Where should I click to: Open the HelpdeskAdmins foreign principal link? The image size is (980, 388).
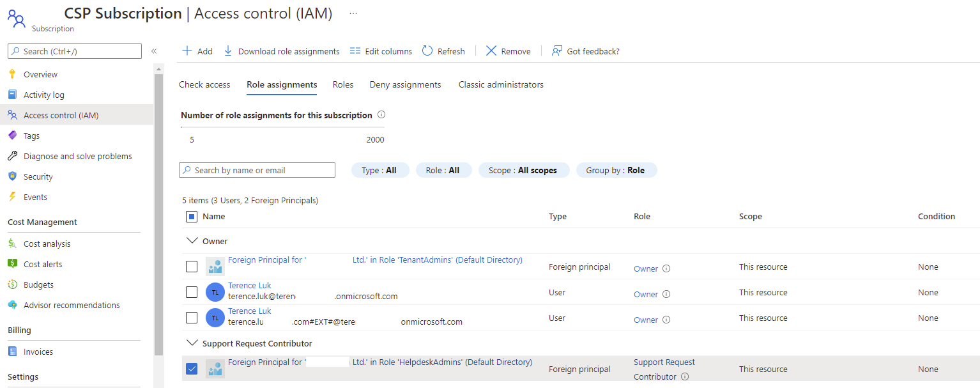(380, 362)
